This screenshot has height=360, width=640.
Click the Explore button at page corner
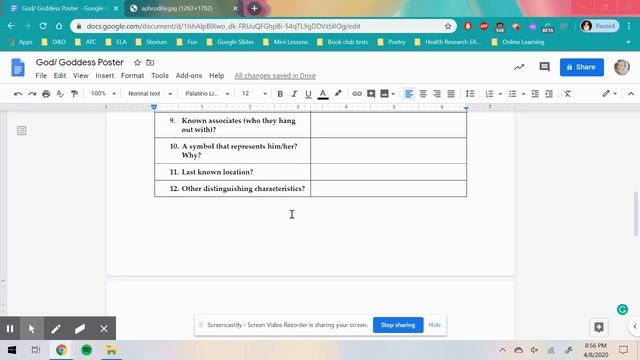tap(599, 327)
